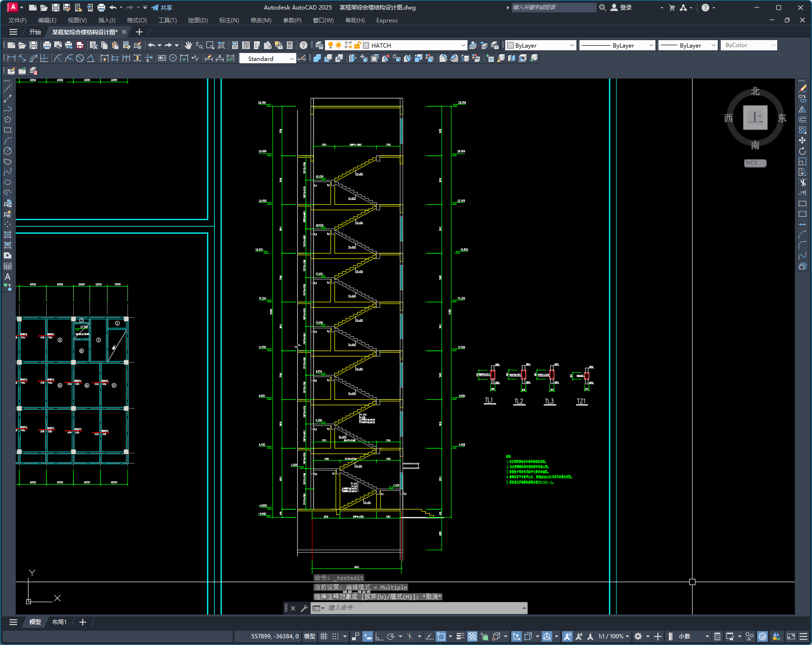Open the ByColor plot style dropdown
The image size is (812, 645).
click(x=773, y=45)
